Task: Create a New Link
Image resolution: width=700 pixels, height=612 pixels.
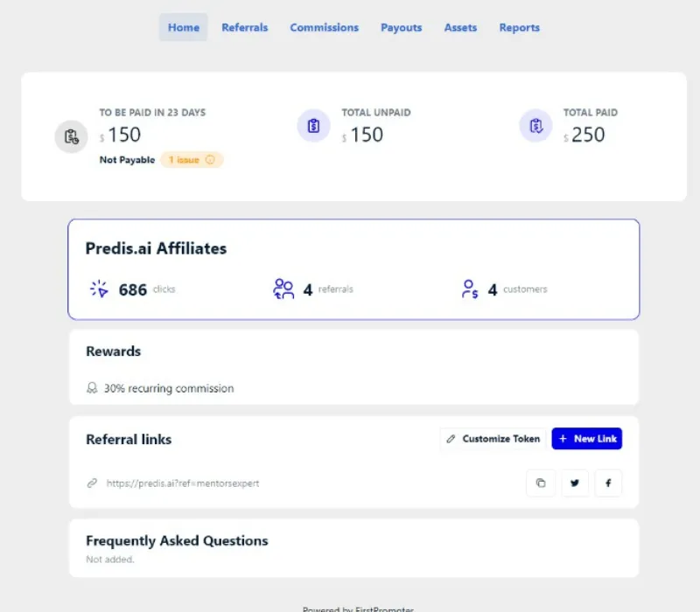Action: click(586, 439)
